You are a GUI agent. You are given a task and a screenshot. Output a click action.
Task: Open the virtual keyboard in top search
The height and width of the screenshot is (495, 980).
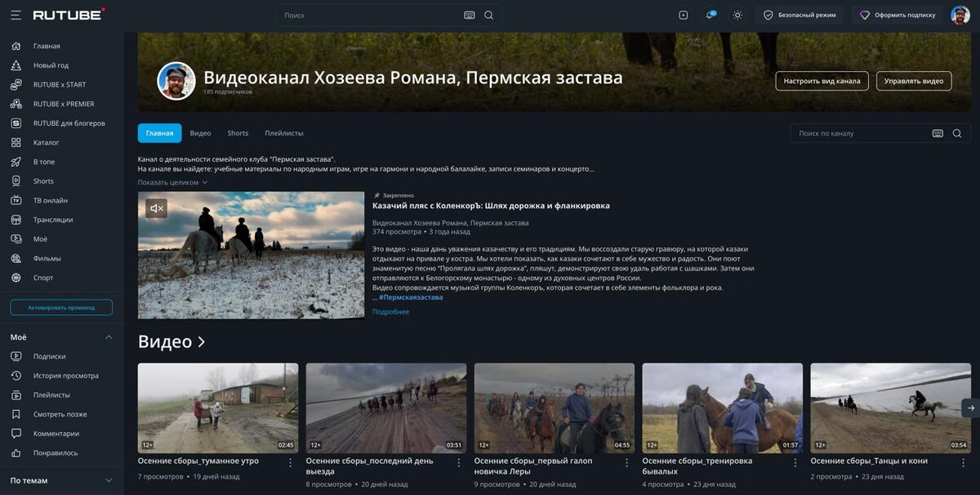(x=469, y=15)
